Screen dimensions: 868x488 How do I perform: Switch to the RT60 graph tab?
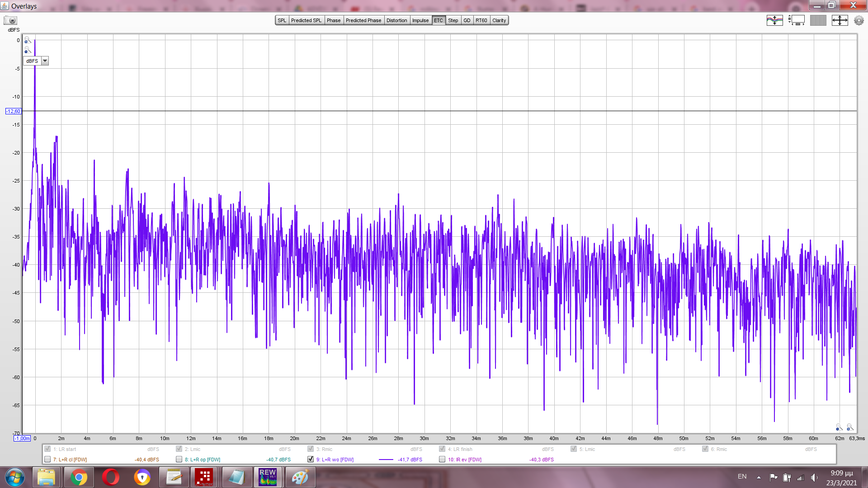coord(481,20)
